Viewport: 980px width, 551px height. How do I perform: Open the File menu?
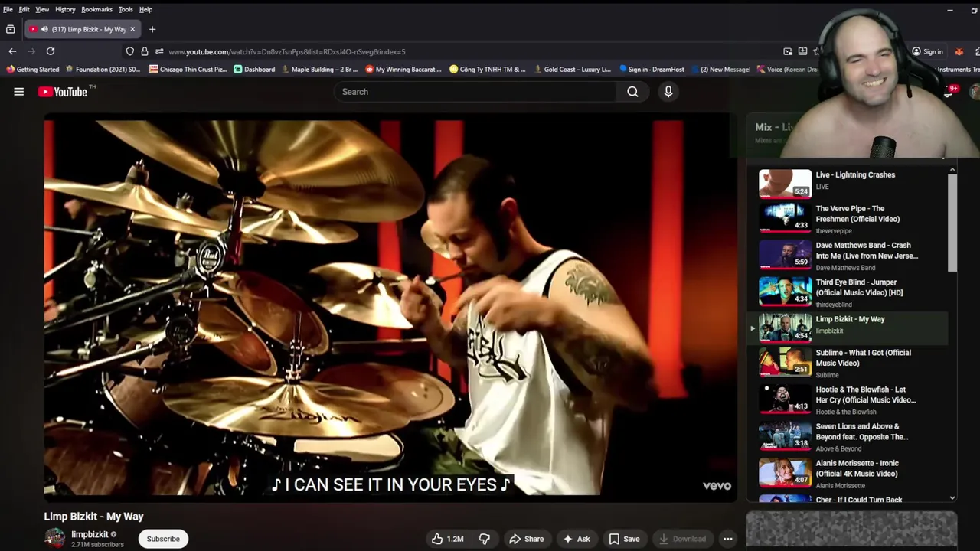[8, 9]
